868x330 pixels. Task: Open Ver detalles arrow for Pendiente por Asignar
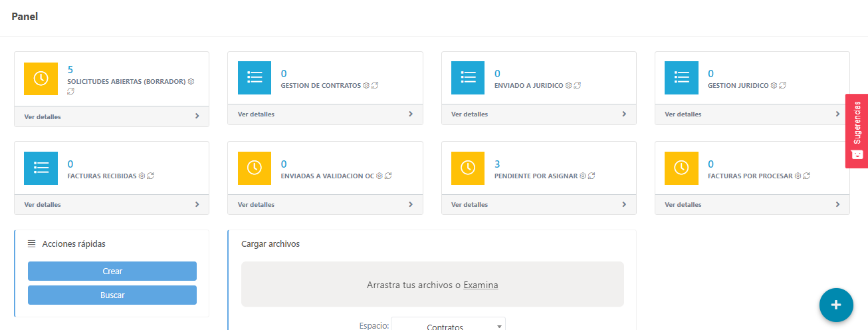tap(623, 204)
